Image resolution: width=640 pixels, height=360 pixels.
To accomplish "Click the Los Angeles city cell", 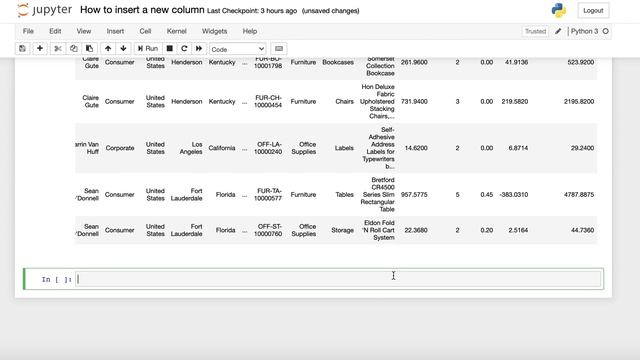I will (191, 148).
